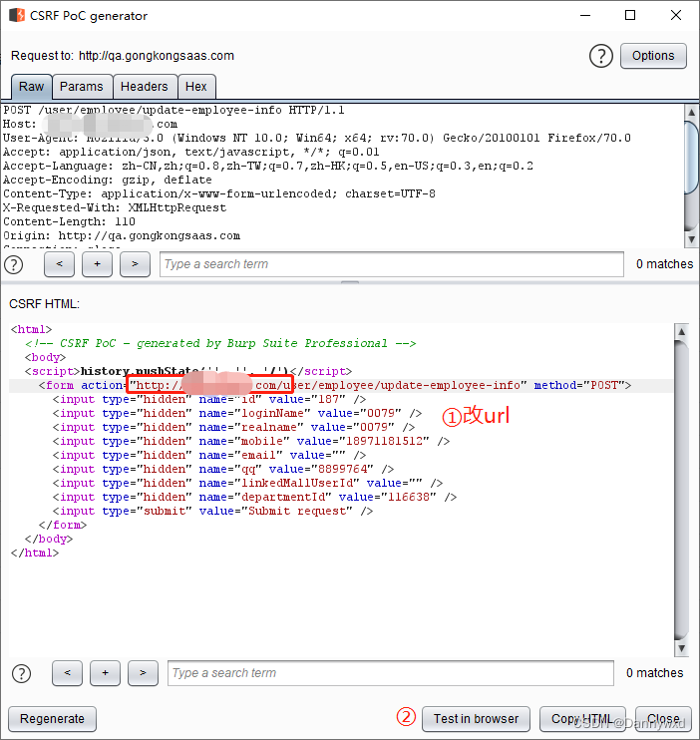Viewport: 700px width, 740px height.
Task: Switch to the Raw tab
Action: 31,87
